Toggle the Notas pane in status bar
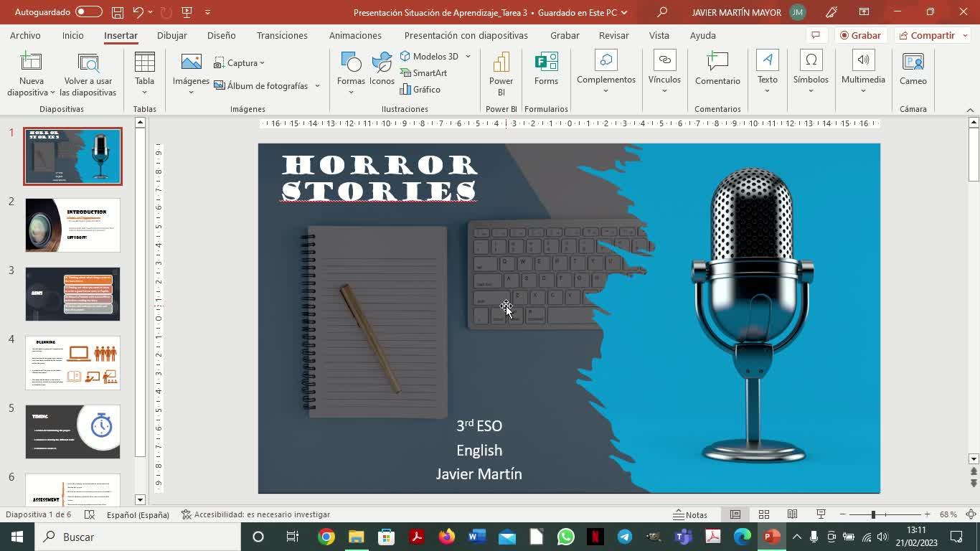 coord(690,514)
